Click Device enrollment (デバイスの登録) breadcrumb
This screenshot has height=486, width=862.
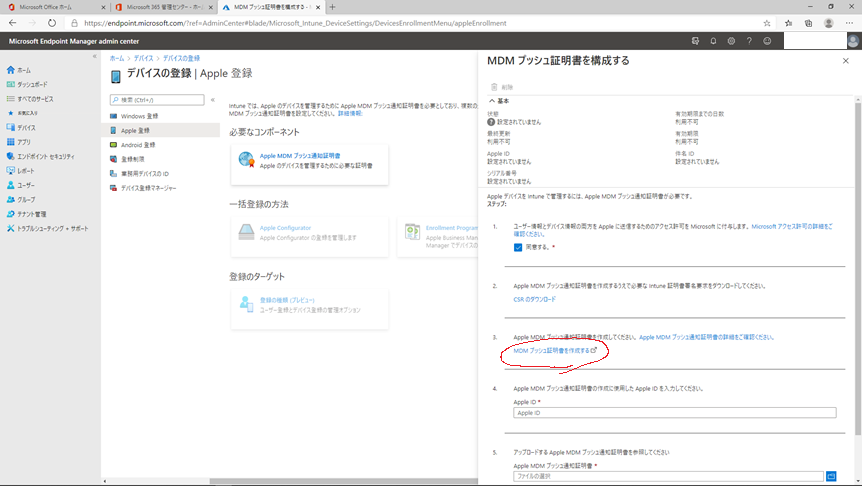coord(181,58)
